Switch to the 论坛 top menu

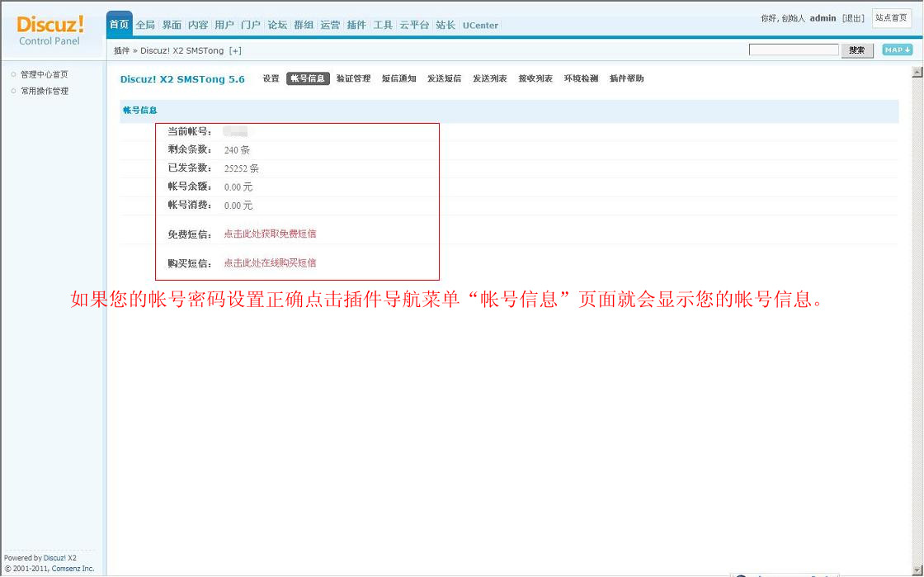(277, 25)
